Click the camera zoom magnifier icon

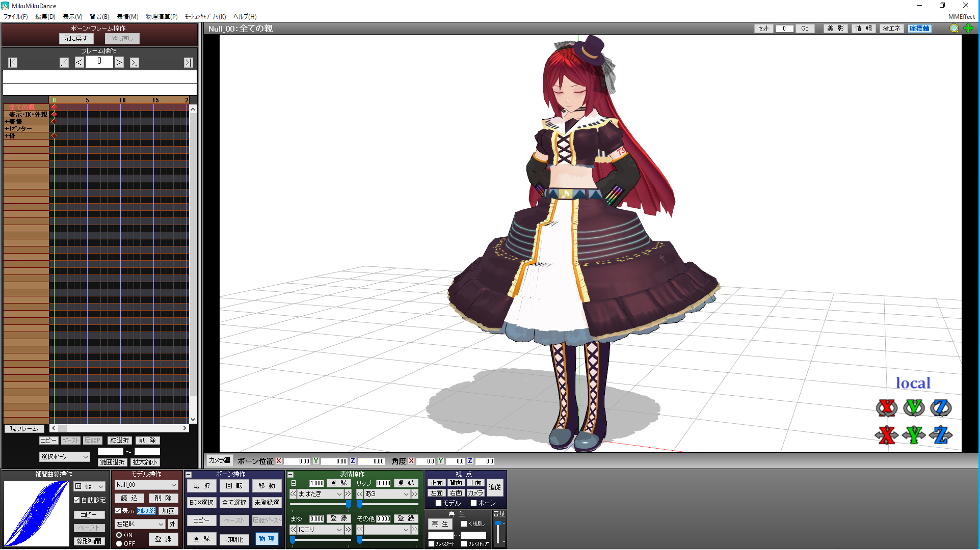click(954, 29)
